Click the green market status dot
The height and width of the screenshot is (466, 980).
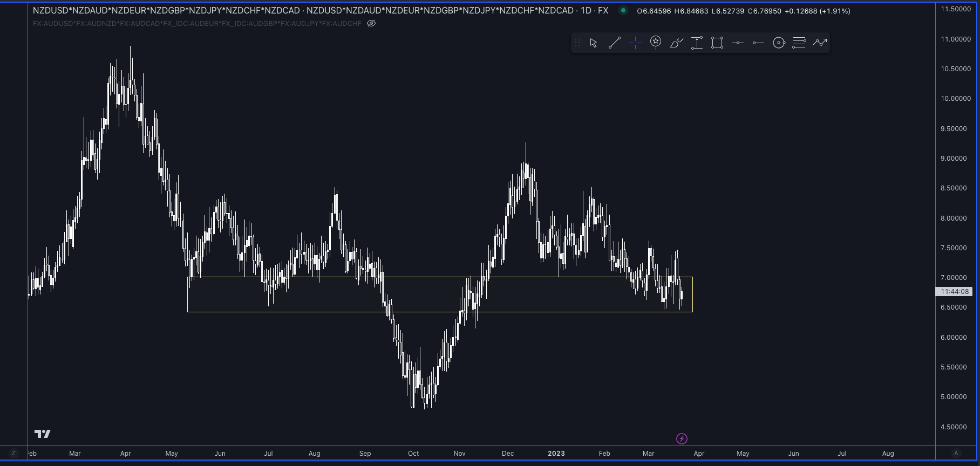[623, 10]
